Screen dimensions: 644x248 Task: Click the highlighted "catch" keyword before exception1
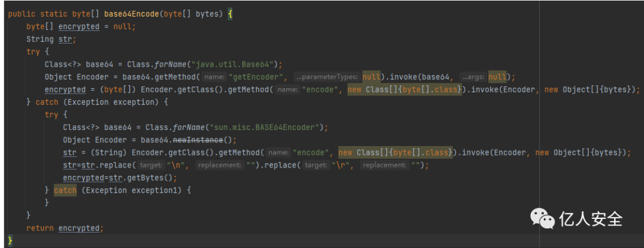click(66, 191)
